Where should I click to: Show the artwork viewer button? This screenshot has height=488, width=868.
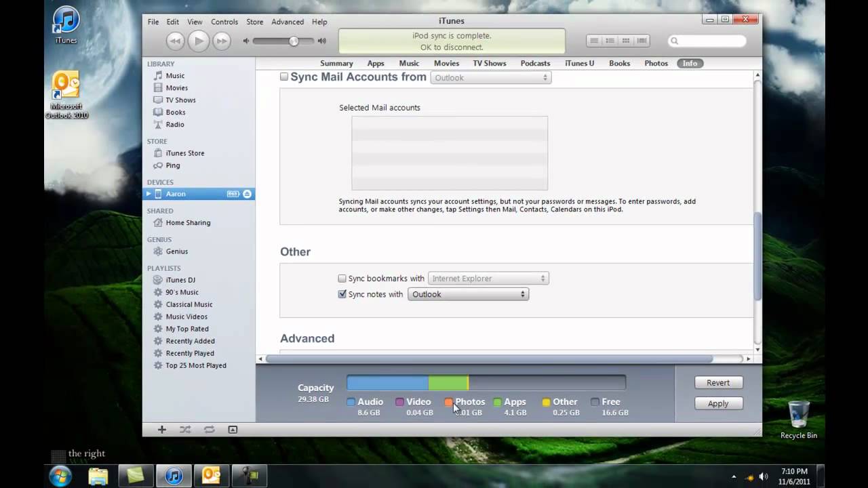[233, 430]
